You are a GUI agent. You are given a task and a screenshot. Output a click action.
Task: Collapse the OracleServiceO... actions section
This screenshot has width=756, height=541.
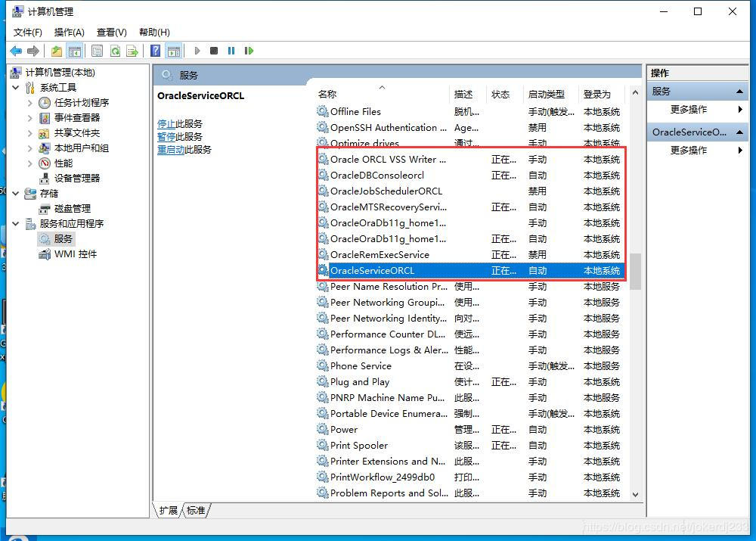739,132
